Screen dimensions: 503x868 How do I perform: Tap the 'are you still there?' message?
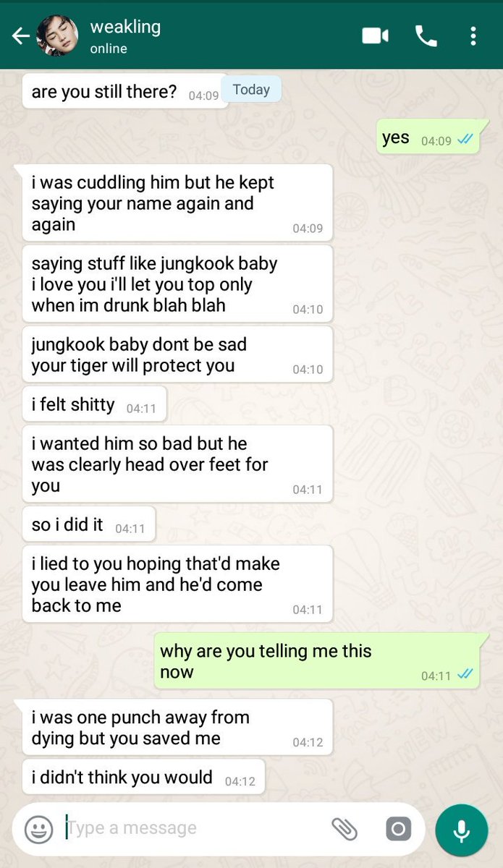(125, 92)
